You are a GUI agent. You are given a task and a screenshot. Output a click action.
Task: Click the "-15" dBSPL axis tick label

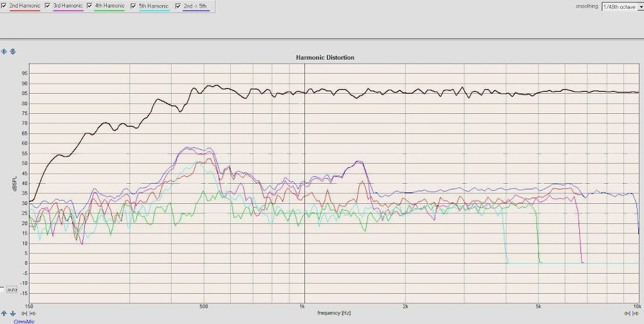(23, 293)
